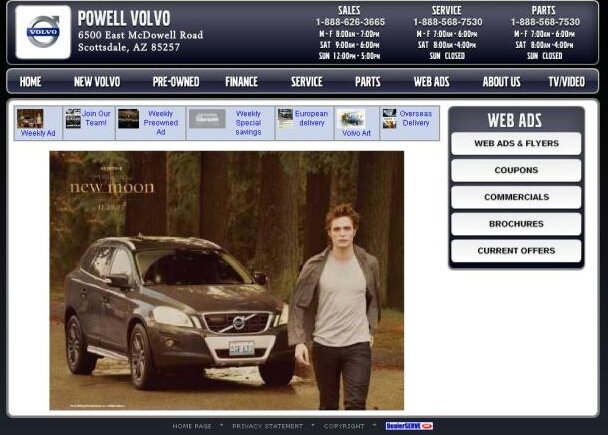This screenshot has width=608, height=435.
Task: Open the Weekly Ad thumbnail icon
Action: 30,118
